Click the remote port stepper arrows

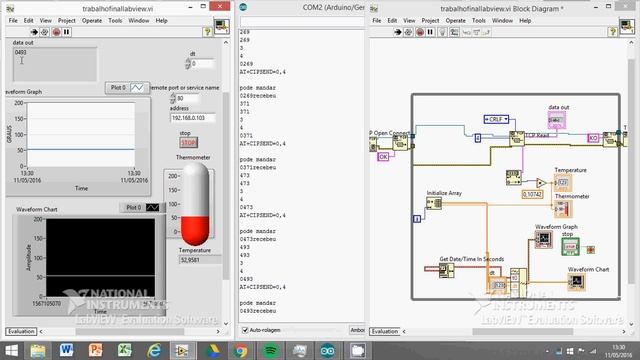pos(173,98)
